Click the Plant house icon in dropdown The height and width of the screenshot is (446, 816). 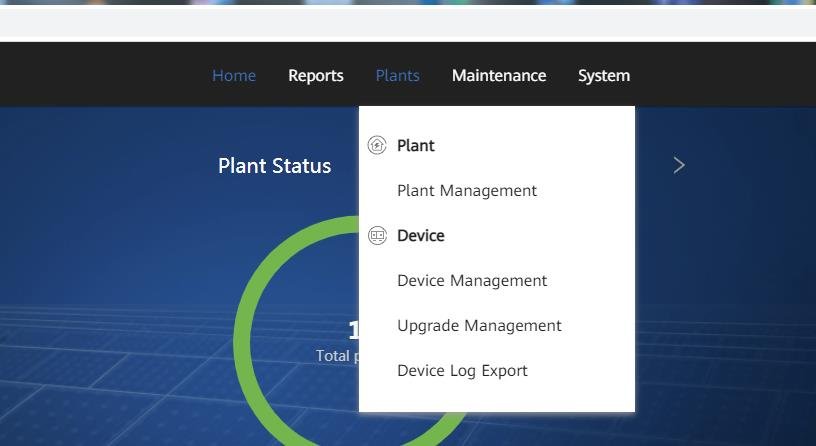click(377, 145)
